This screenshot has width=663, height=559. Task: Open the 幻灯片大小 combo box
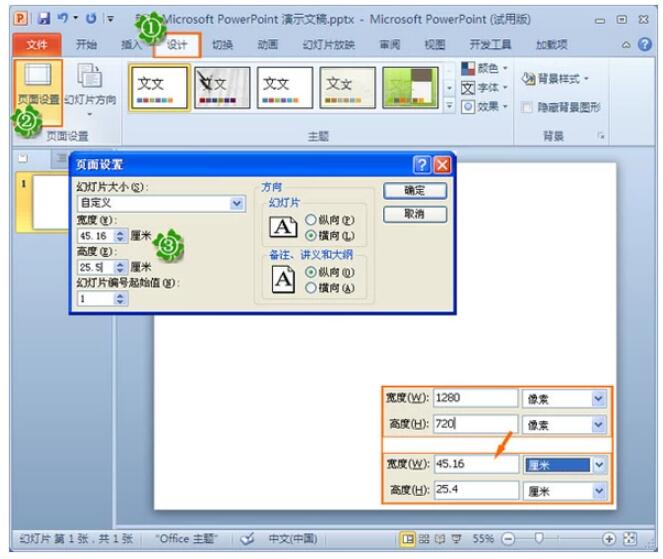click(x=162, y=203)
